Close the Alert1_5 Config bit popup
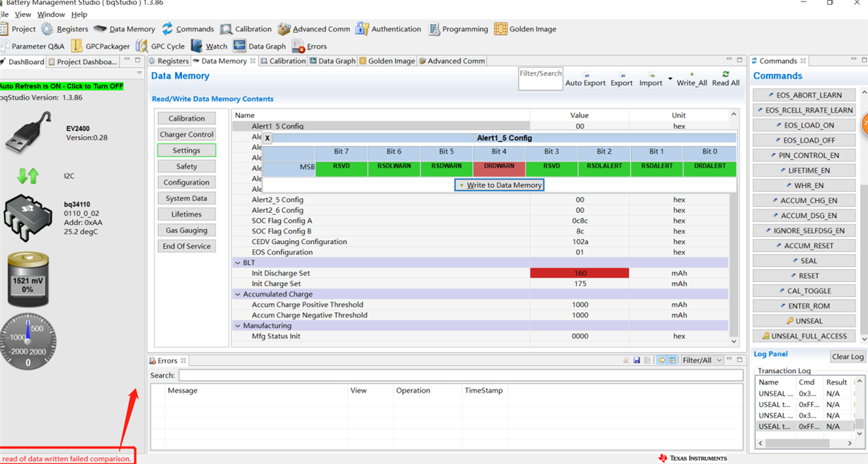Image resolution: width=868 pixels, height=464 pixels. tap(267, 138)
